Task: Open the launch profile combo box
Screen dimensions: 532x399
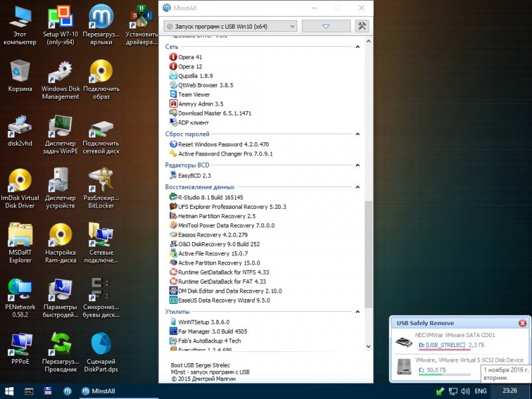Action: tap(229, 26)
